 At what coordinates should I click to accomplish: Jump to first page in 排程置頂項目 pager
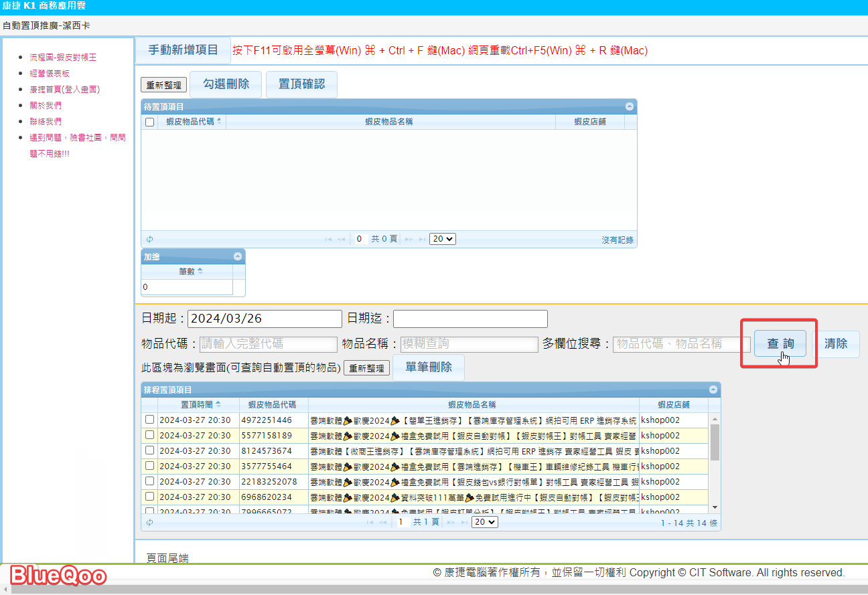(x=370, y=523)
